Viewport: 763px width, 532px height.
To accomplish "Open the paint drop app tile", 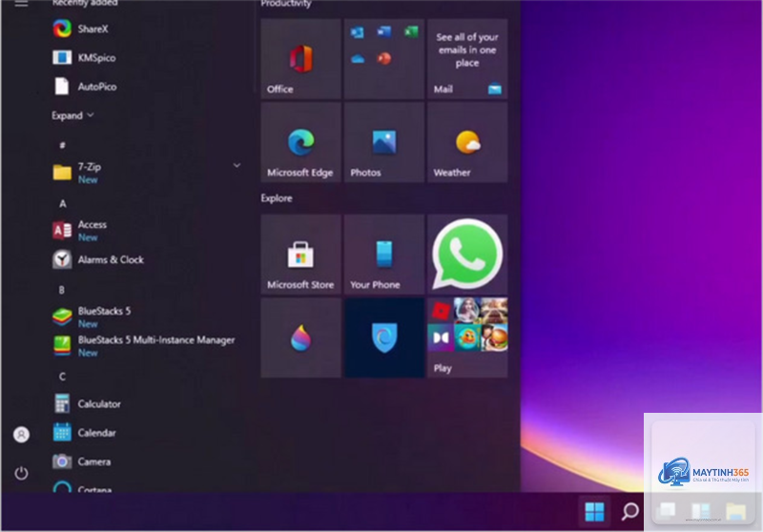I will (x=300, y=338).
